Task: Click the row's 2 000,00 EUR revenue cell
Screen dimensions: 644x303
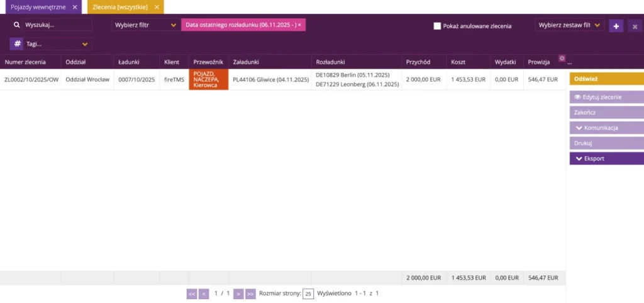Action: pos(423,80)
